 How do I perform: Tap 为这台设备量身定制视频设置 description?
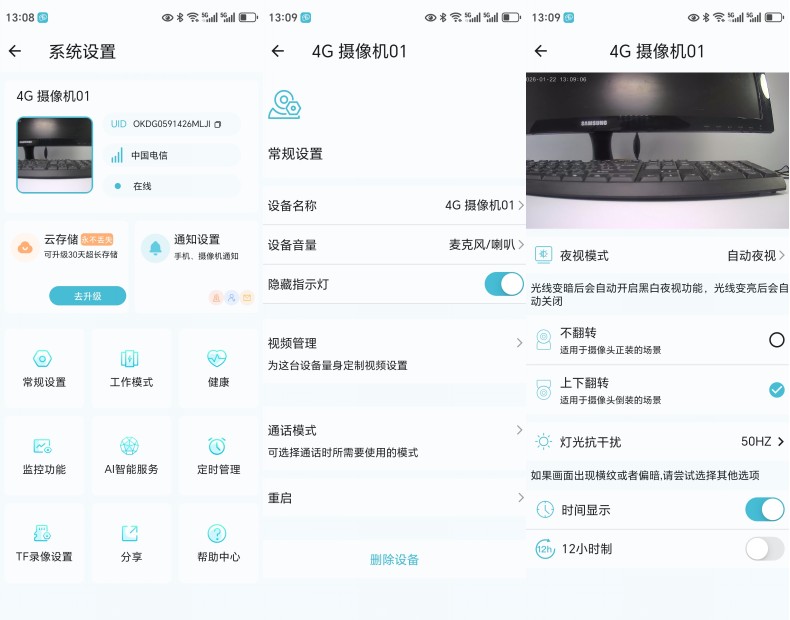coord(338,366)
